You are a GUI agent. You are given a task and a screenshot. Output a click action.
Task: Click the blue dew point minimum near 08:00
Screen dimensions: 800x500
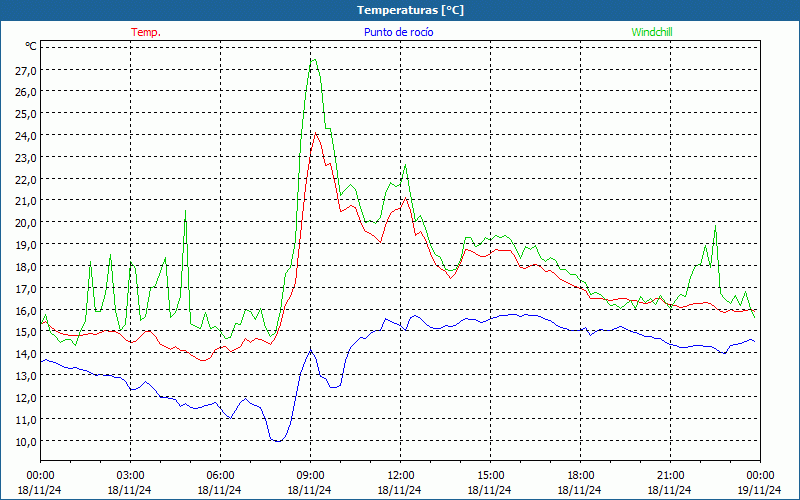point(278,440)
